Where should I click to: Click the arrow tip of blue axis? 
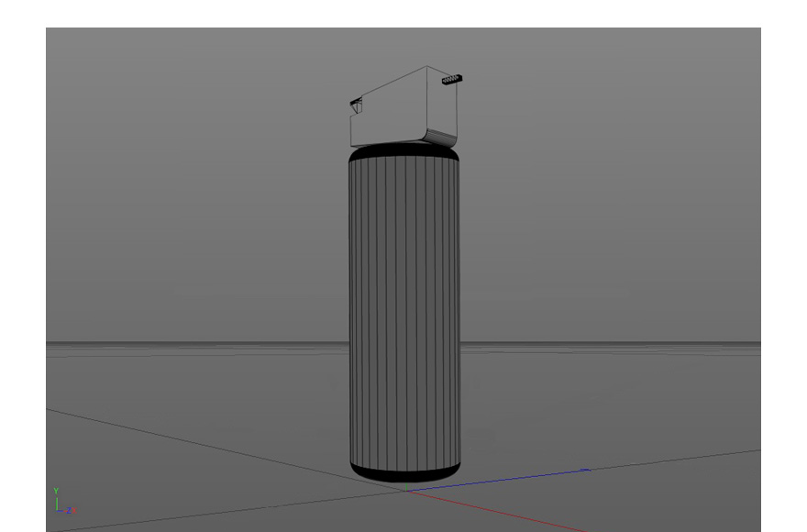[587, 470]
